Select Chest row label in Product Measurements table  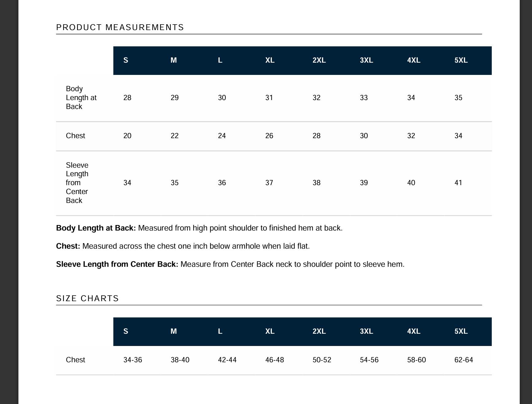(75, 136)
